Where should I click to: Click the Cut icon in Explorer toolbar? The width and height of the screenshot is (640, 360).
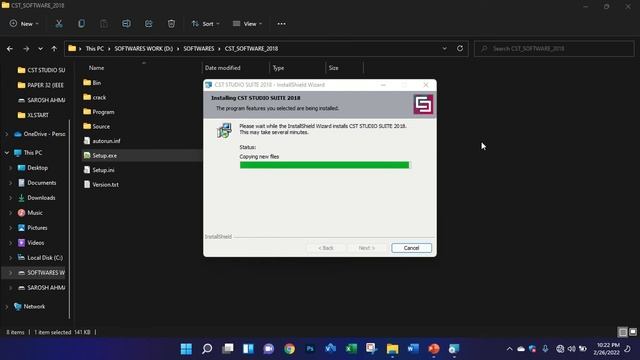[x=59, y=24]
